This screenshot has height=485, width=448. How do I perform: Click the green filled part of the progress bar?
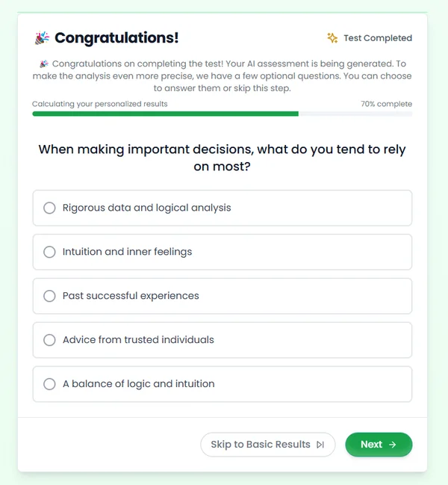point(164,114)
